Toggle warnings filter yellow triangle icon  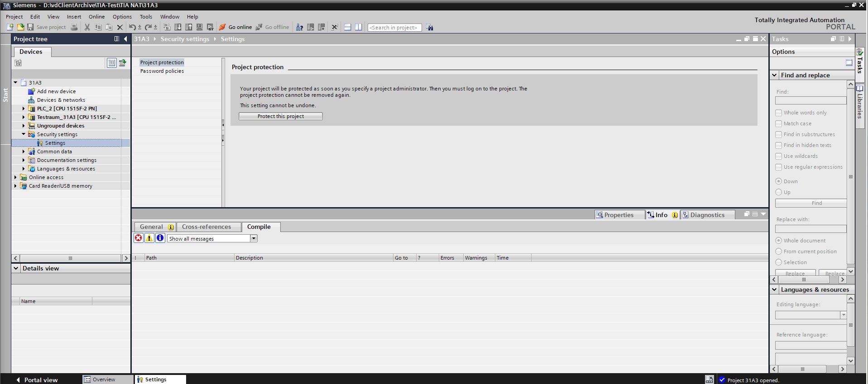click(x=149, y=238)
